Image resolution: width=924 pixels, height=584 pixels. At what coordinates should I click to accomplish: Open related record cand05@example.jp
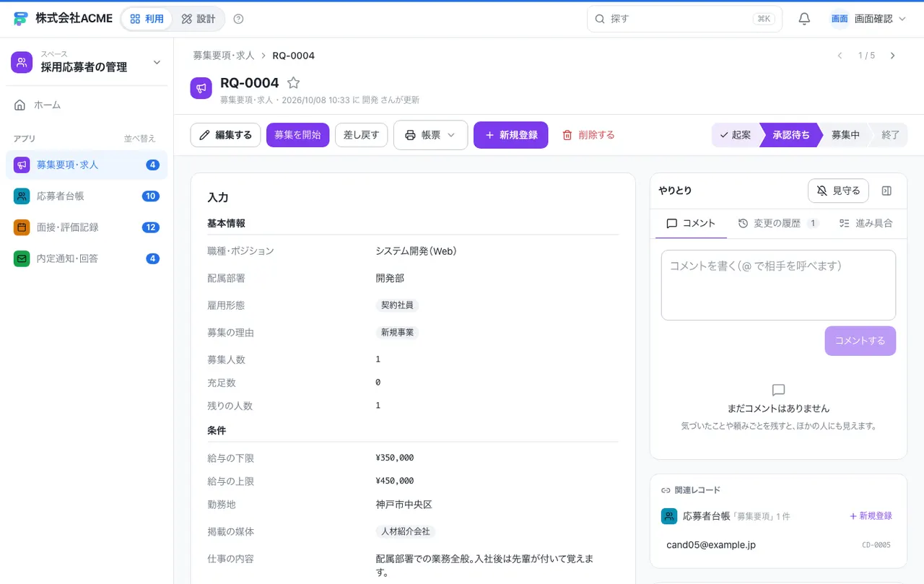point(778,545)
